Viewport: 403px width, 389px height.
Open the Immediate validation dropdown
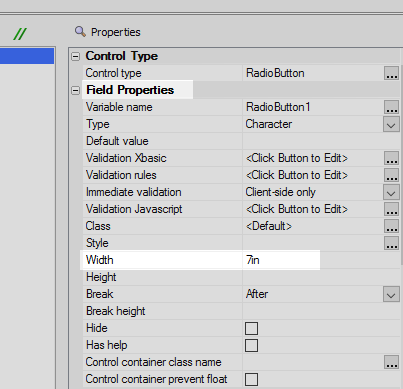(391, 192)
